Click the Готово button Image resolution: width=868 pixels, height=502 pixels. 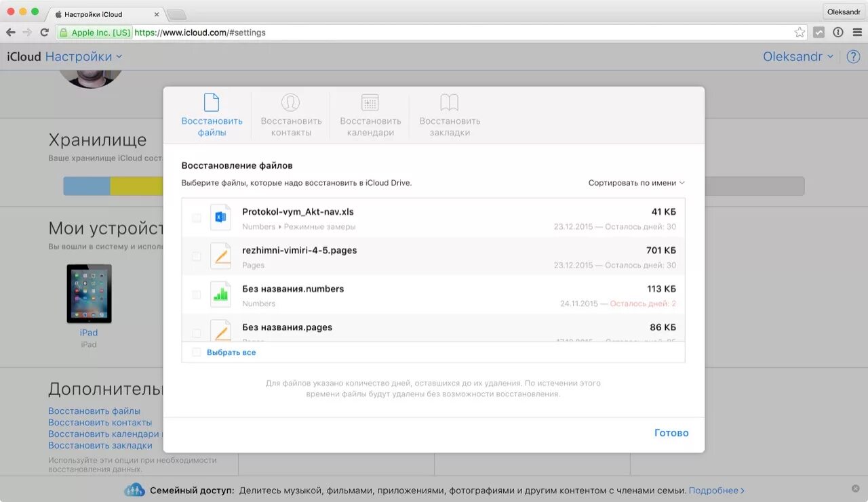(x=671, y=433)
